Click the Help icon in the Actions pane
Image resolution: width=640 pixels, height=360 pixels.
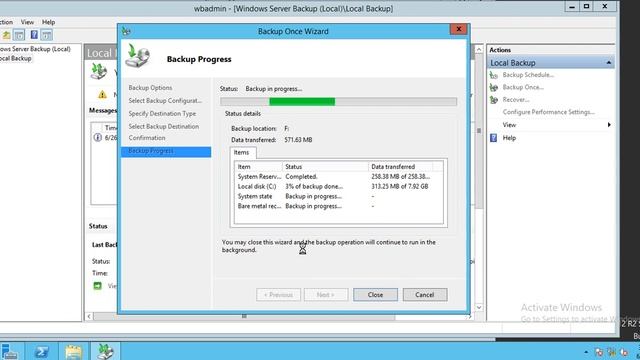(x=493, y=138)
